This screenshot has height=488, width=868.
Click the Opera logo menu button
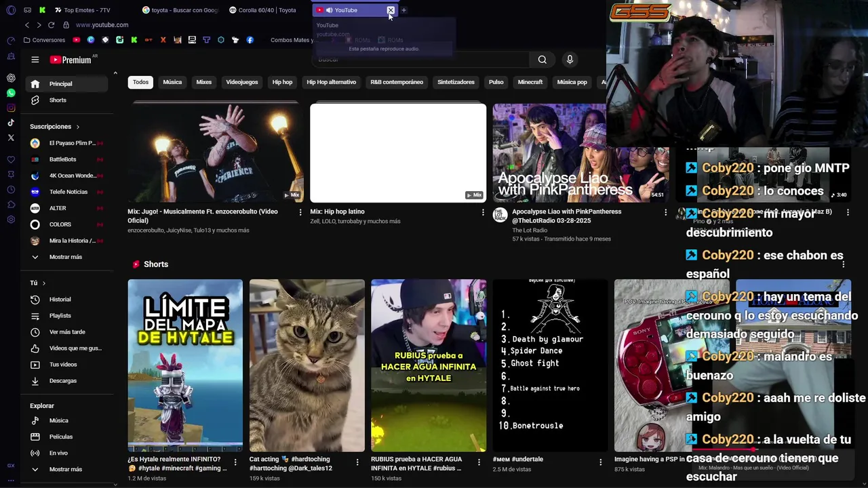(11, 10)
